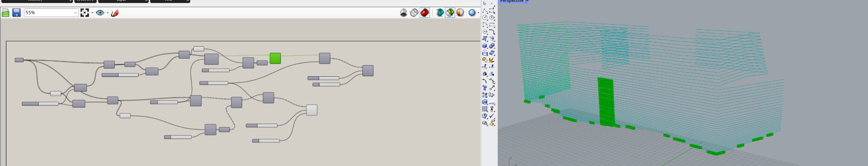868x166 pixels.
Task: Choose the Circle tool in Rhino's sidebar
Action: tap(485, 17)
